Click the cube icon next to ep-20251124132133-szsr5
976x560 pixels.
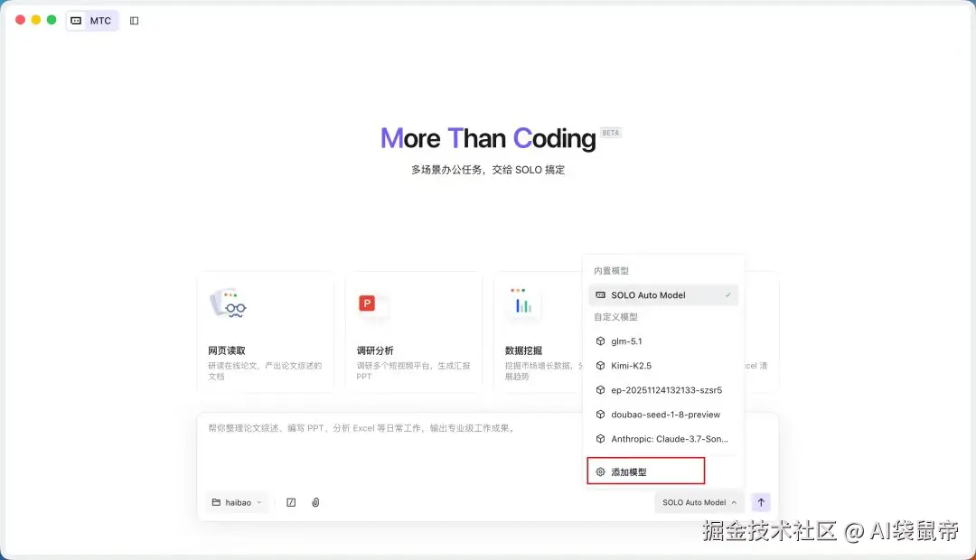click(x=600, y=389)
